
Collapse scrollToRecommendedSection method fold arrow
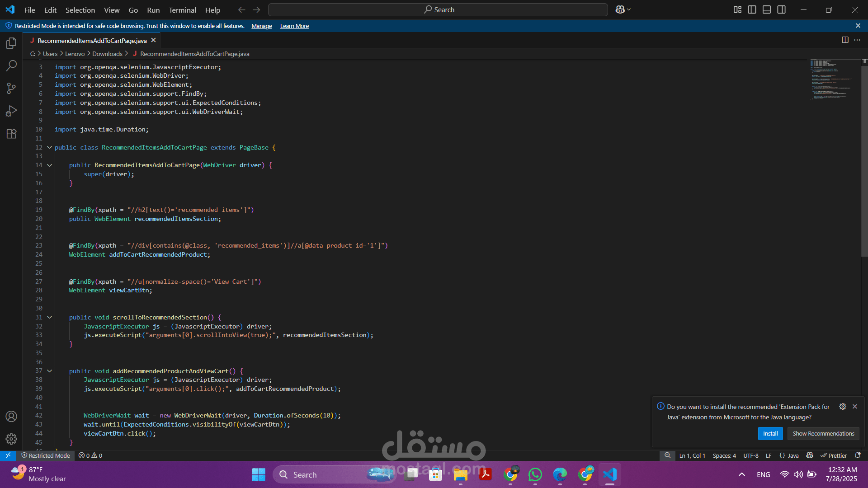click(x=50, y=317)
